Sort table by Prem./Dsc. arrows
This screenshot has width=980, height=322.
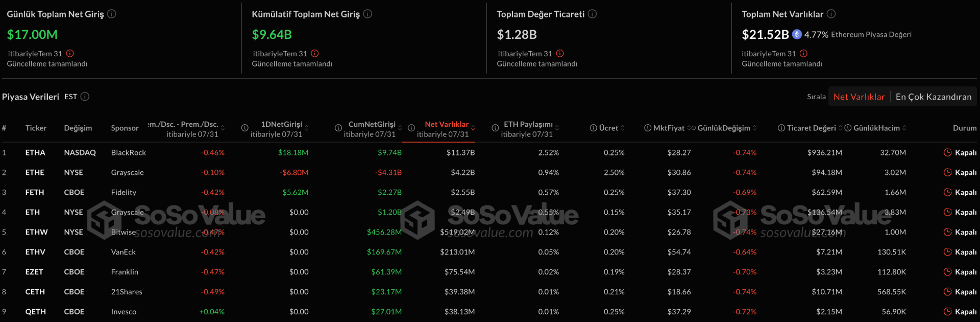pyautogui.click(x=223, y=128)
